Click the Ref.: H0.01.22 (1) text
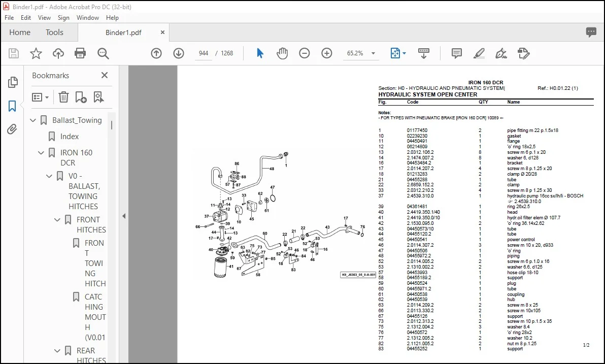 557,88
